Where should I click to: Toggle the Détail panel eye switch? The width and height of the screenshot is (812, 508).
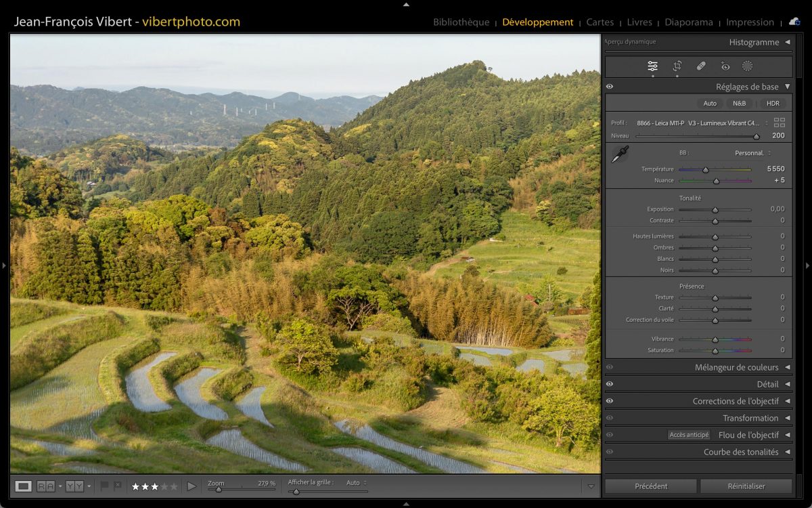coord(610,384)
